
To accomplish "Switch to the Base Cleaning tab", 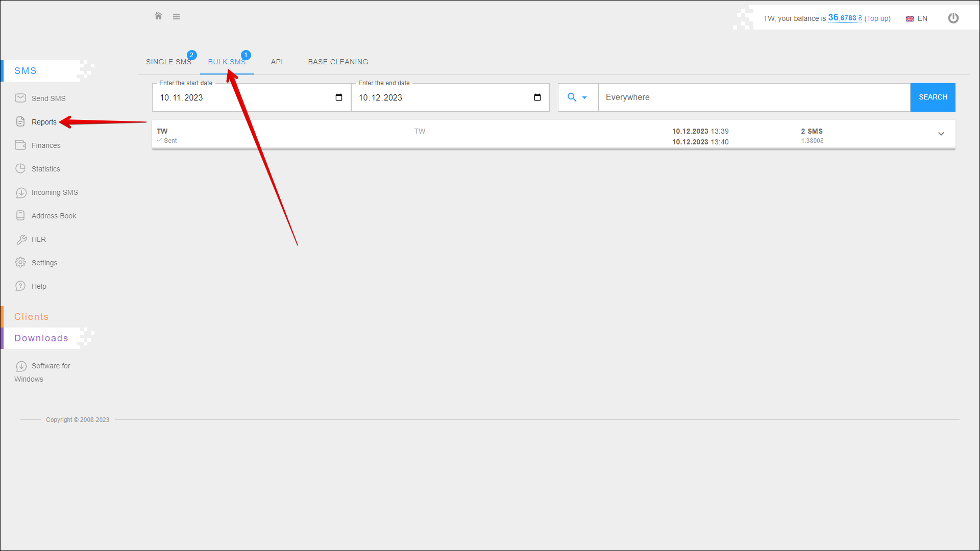I will pos(338,62).
